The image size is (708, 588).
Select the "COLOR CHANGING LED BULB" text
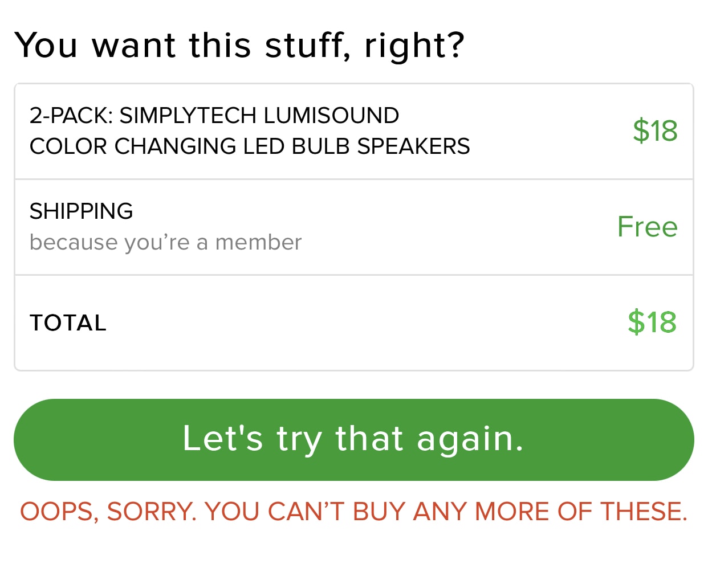(x=190, y=146)
